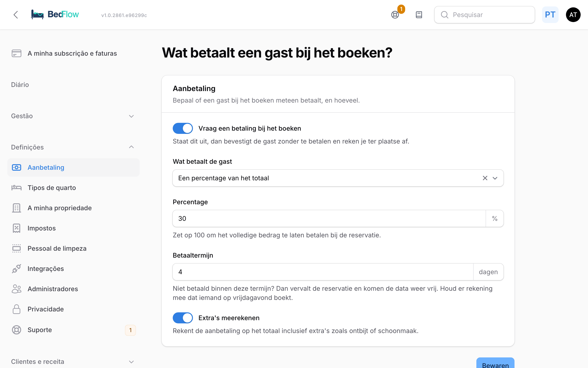Image resolution: width=588 pixels, height=368 pixels.
Task: Click the Aanbetaling banknote icon
Action: click(x=17, y=167)
